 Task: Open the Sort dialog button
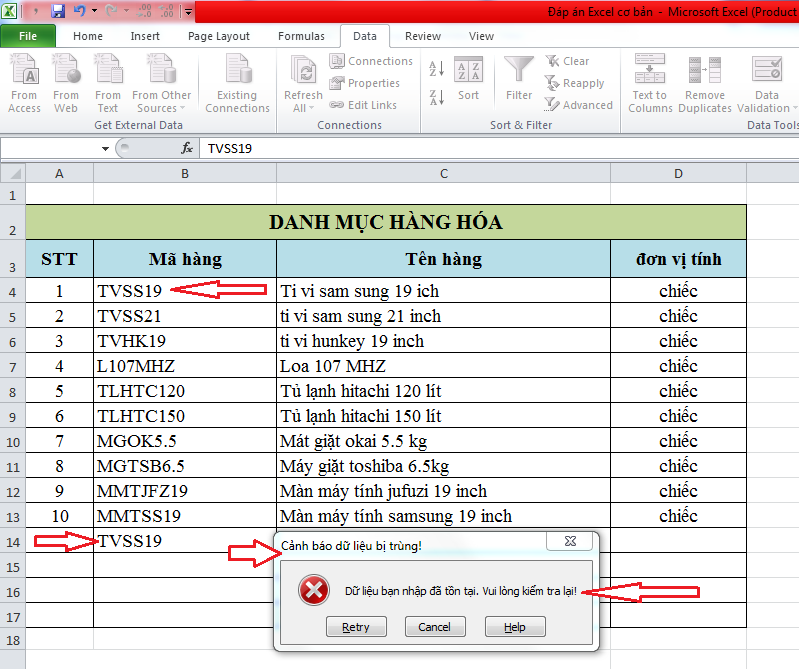point(468,79)
